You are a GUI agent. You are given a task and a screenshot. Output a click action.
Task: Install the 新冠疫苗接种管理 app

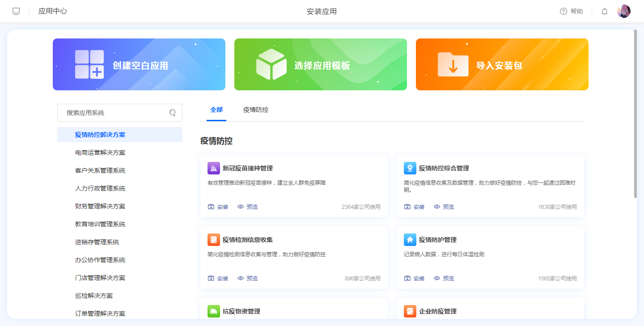coord(218,207)
